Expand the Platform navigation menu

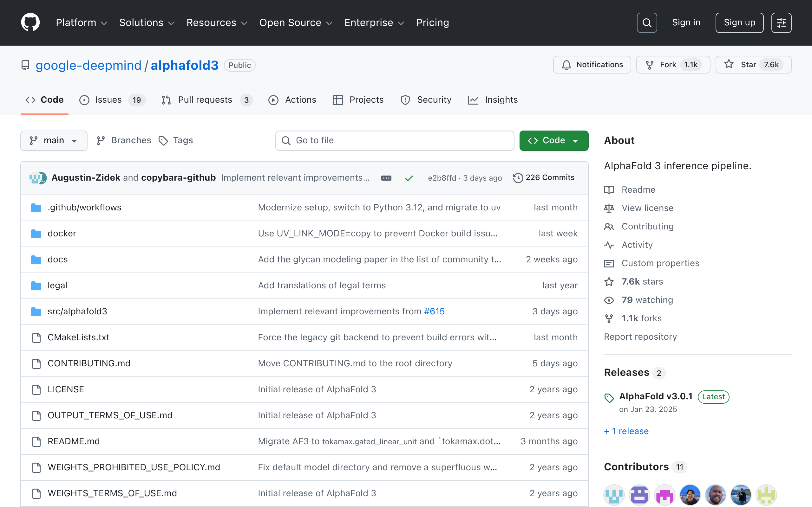[x=81, y=22]
